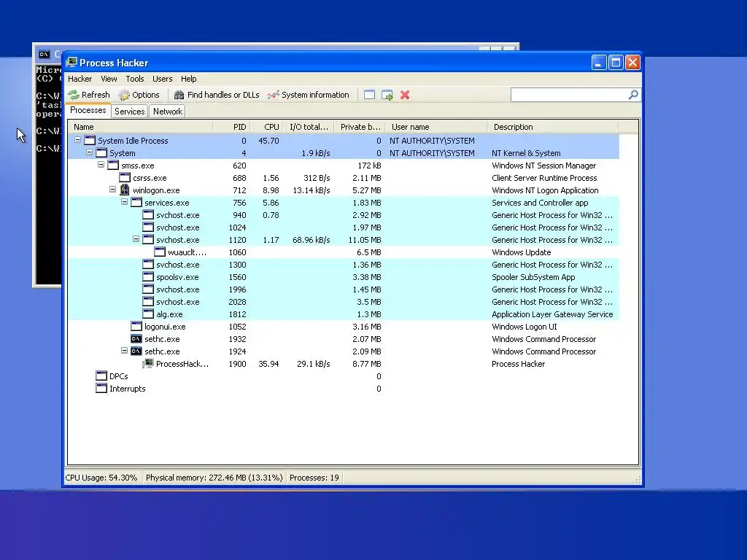
Task: Open Find handles or DLLs
Action: 217,95
